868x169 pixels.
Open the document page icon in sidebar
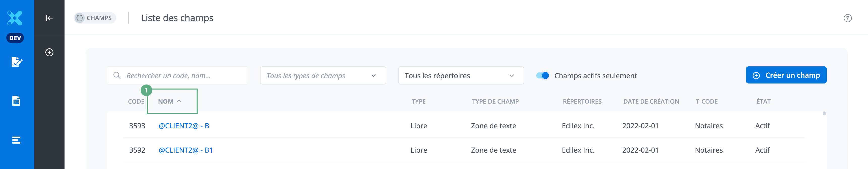pyautogui.click(x=16, y=101)
